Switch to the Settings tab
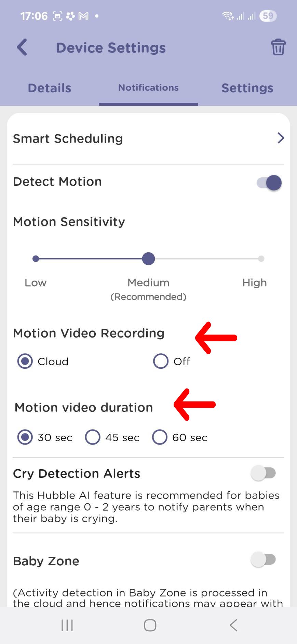 247,88
